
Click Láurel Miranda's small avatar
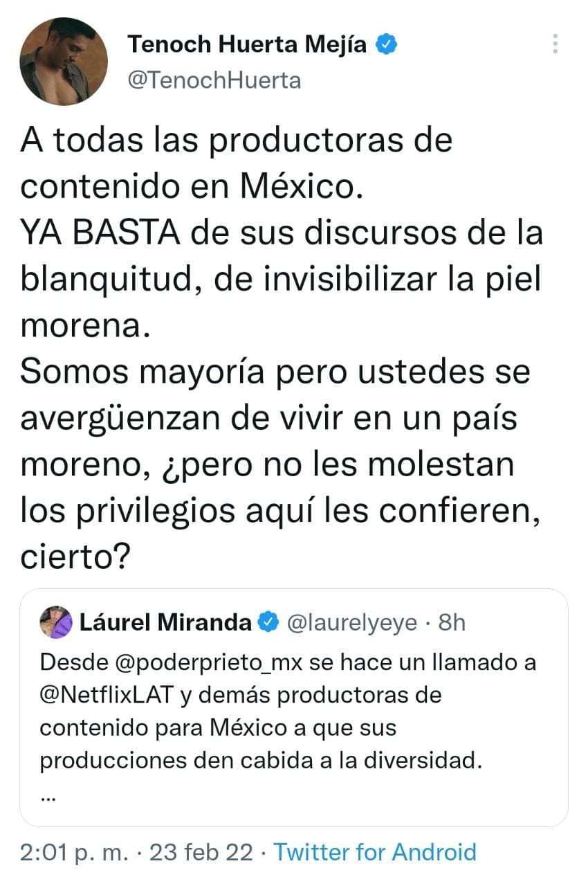[56, 621]
